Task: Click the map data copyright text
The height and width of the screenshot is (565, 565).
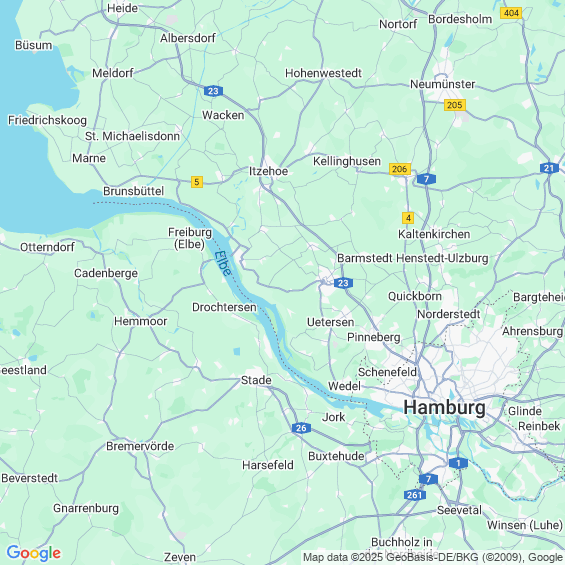Action: click(433, 557)
